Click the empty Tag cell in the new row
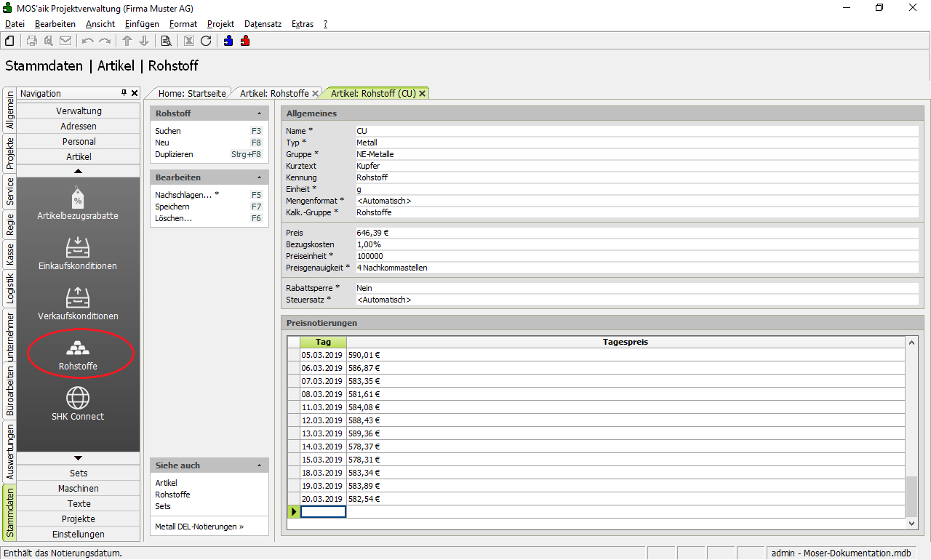Screen dimensions: 931x560 (324, 512)
